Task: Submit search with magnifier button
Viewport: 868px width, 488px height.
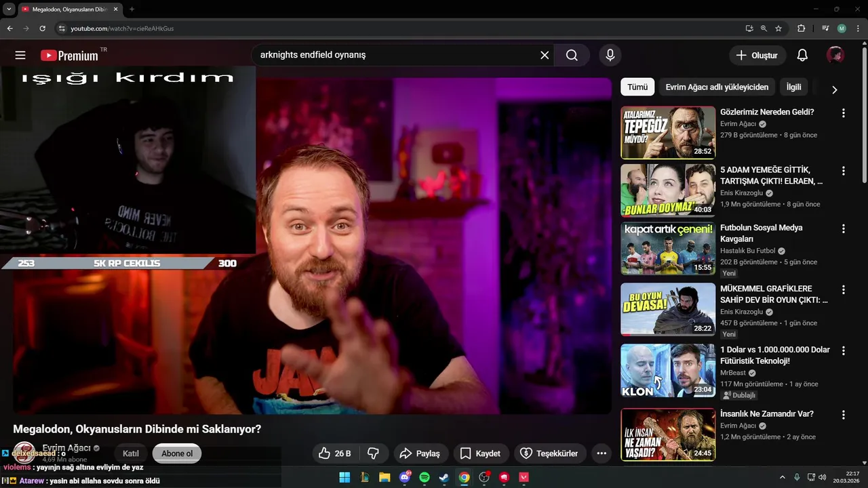Action: click(x=572, y=56)
